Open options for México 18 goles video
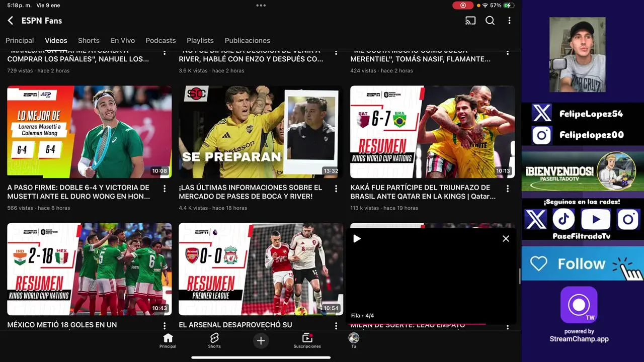The image size is (644, 362). (165, 326)
